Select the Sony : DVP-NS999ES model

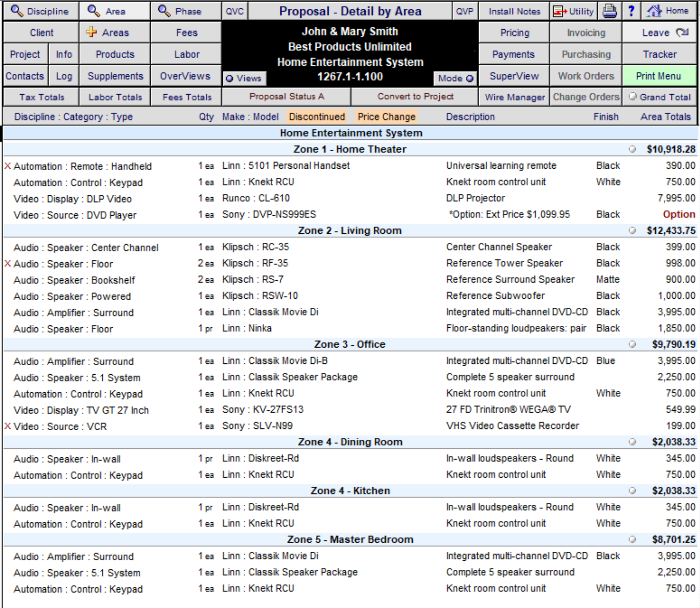pyautogui.click(x=269, y=214)
